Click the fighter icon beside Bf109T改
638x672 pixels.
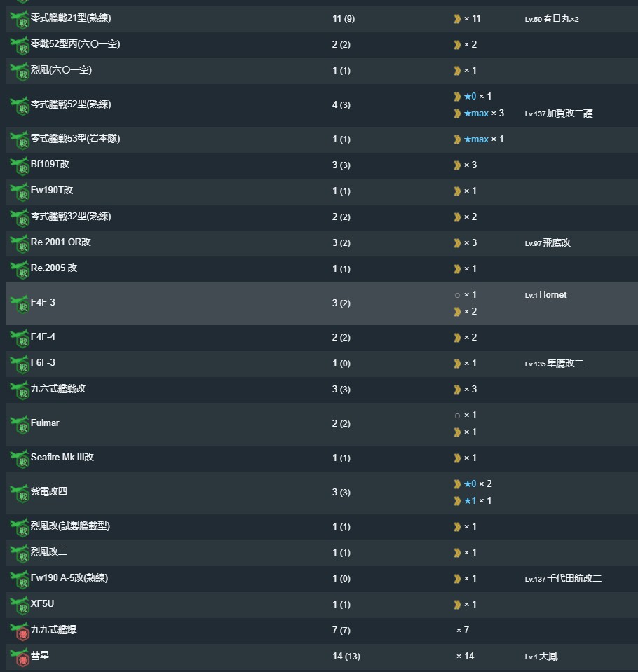click(20, 166)
